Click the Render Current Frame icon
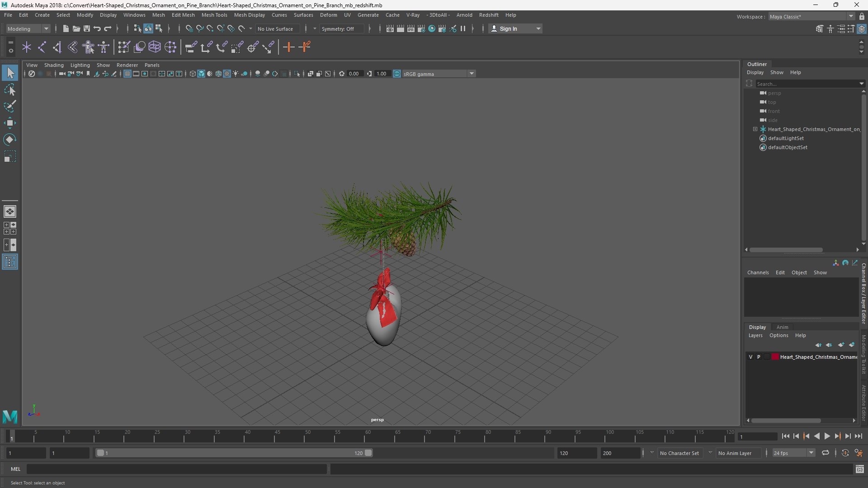 coord(401,28)
